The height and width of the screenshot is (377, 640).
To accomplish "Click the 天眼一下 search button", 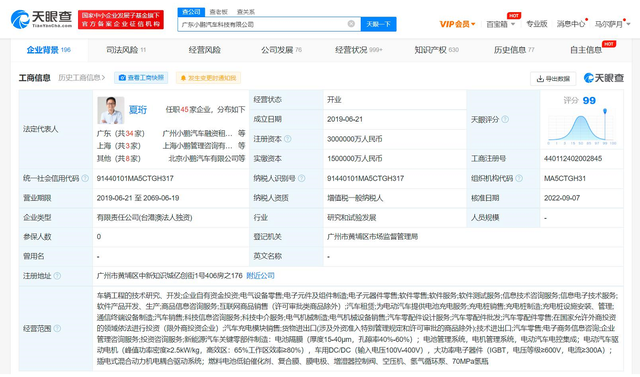I will pos(378,24).
